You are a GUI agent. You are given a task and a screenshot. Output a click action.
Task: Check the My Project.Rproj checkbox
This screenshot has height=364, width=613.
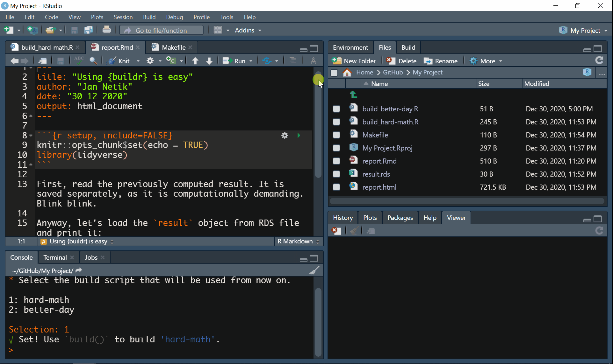coord(336,148)
